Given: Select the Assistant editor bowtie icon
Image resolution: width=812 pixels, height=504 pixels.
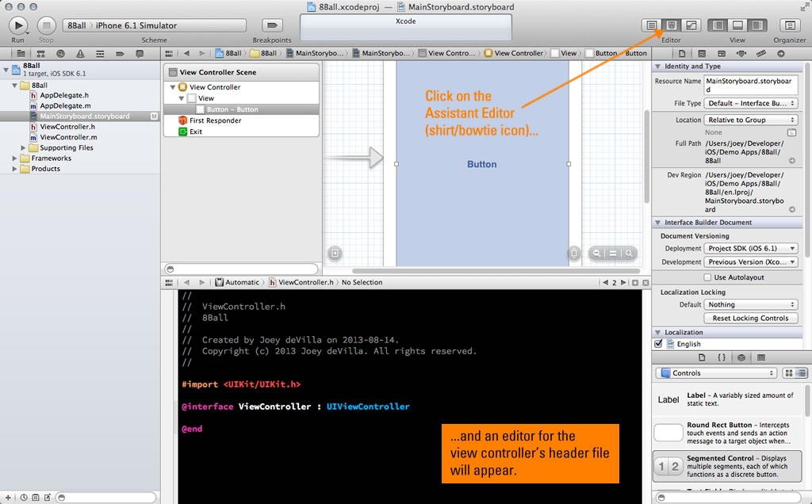Looking at the screenshot, I should [x=671, y=25].
